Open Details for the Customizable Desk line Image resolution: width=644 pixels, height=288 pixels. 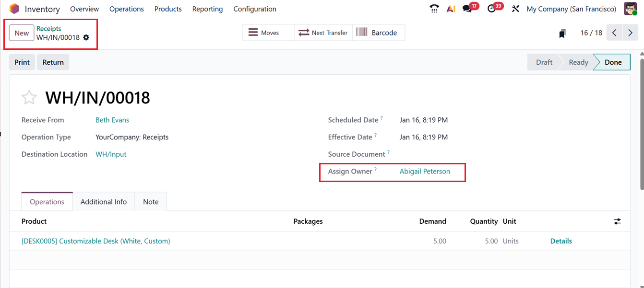(561, 241)
